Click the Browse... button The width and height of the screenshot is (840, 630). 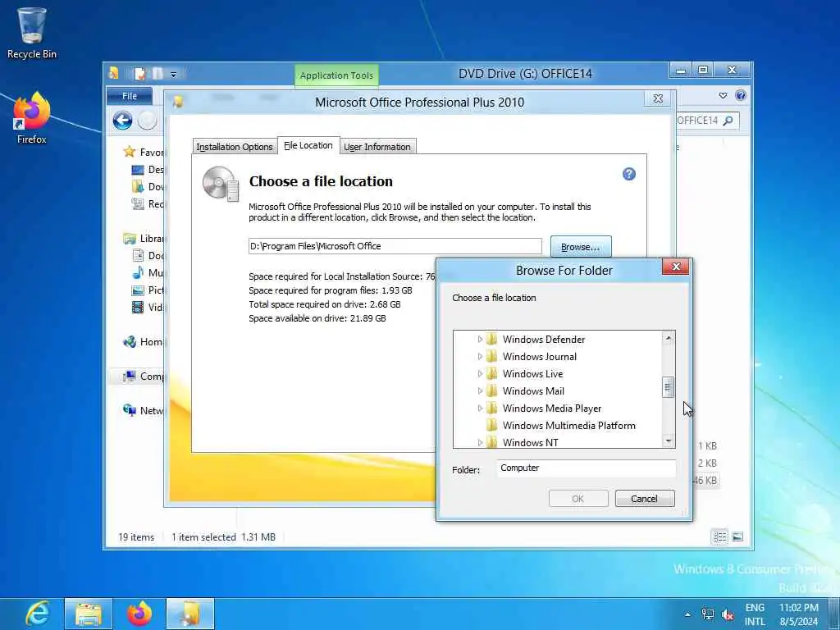click(x=581, y=247)
